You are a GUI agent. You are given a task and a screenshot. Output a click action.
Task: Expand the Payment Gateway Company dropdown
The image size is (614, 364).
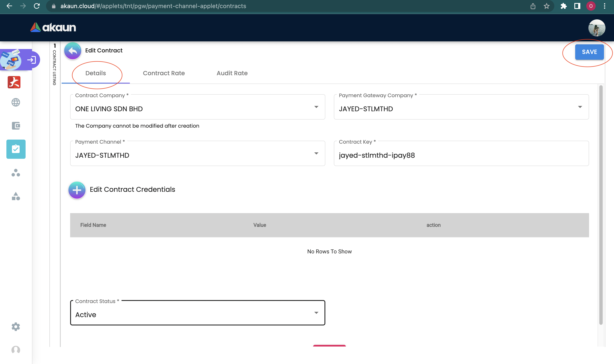[x=580, y=107]
